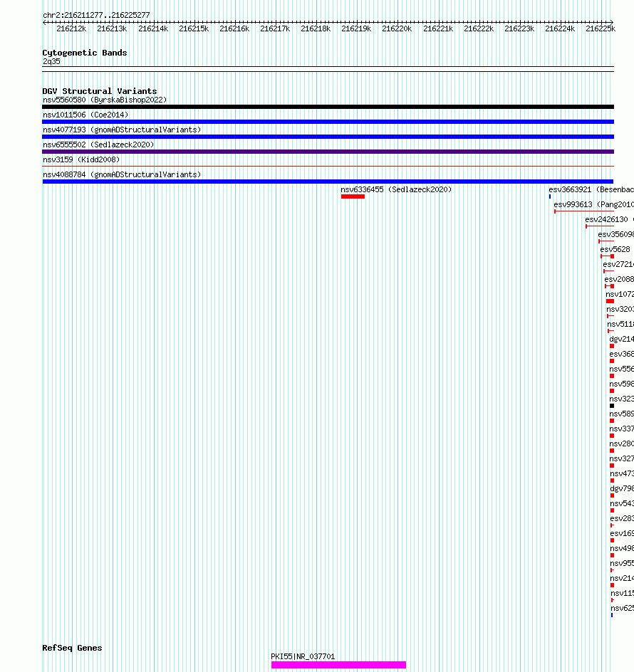The width and height of the screenshot is (634, 672).
Task: Open nsv1011506 (Coe2014) label
Action: (85, 115)
